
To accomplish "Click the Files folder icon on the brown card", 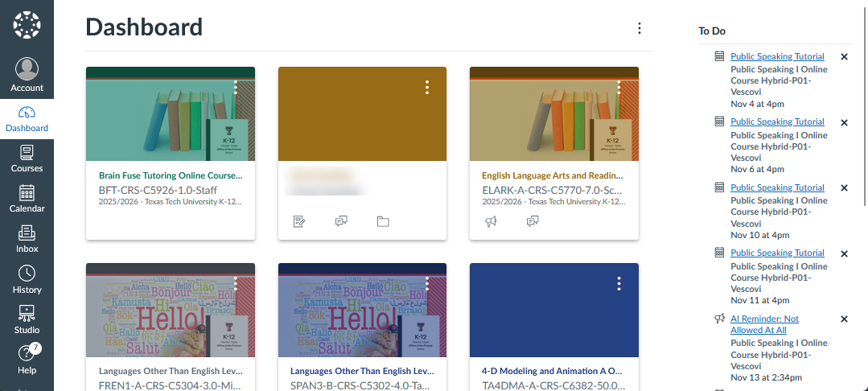I will pyautogui.click(x=383, y=221).
